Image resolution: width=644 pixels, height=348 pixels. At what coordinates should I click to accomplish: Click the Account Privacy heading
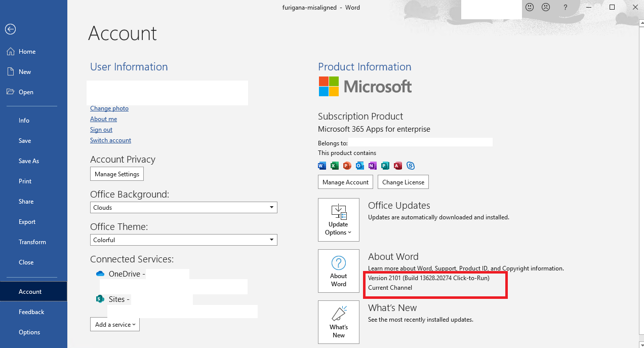tap(123, 160)
